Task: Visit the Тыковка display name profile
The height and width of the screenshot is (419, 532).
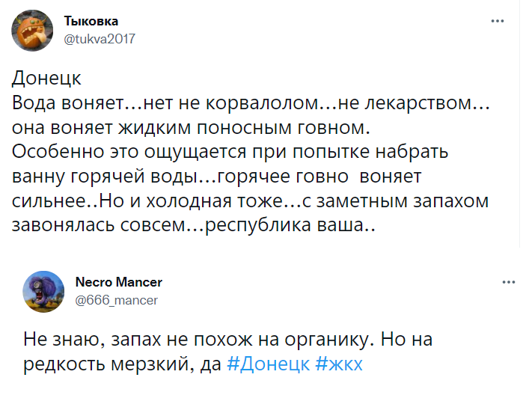Action: [91, 21]
